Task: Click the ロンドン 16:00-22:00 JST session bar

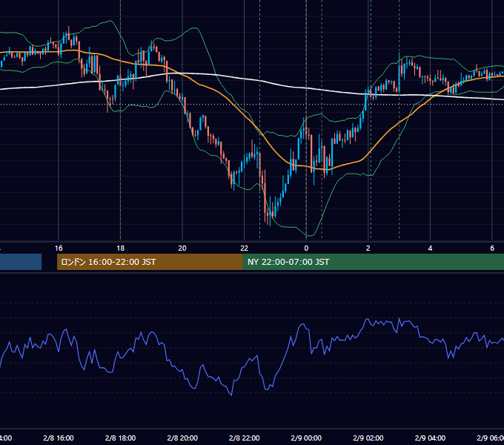Action: tap(150, 262)
